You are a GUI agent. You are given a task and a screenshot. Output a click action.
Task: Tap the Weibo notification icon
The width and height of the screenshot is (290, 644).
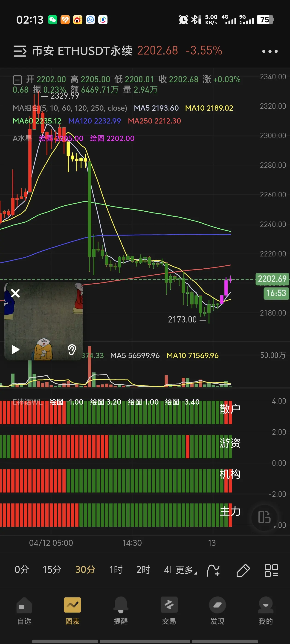(78, 20)
